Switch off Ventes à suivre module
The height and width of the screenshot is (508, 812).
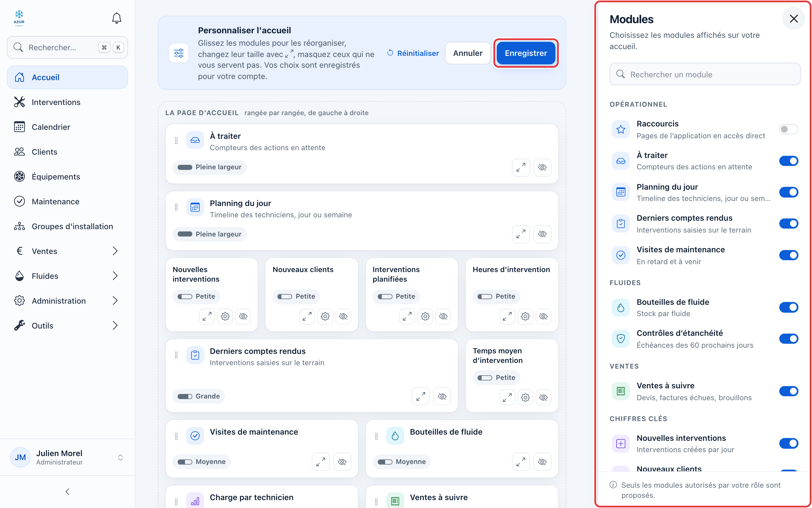pyautogui.click(x=789, y=391)
